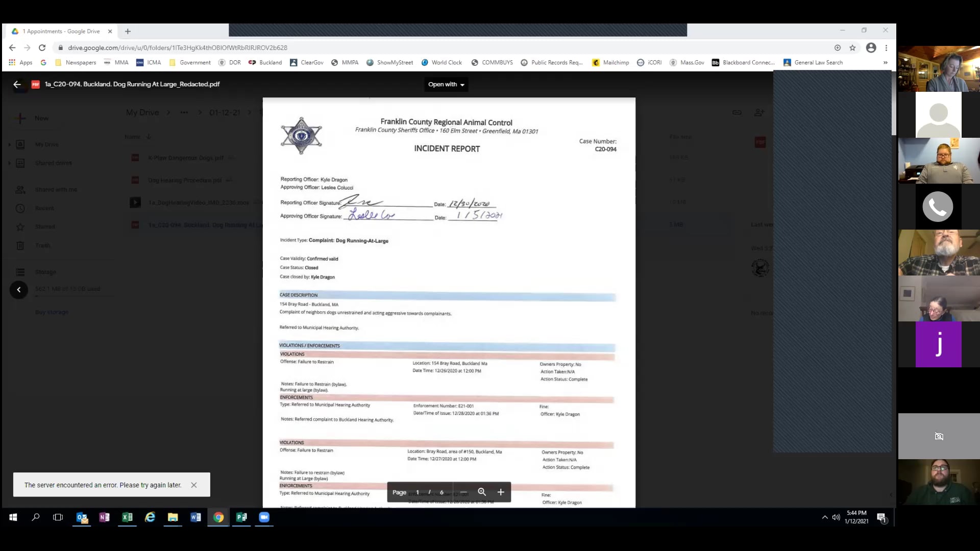
Task: Open Chrome three-dot menu
Action: (x=886, y=47)
